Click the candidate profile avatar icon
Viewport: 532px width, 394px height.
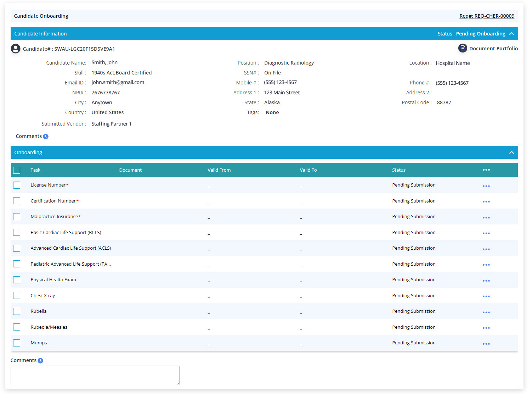point(16,49)
